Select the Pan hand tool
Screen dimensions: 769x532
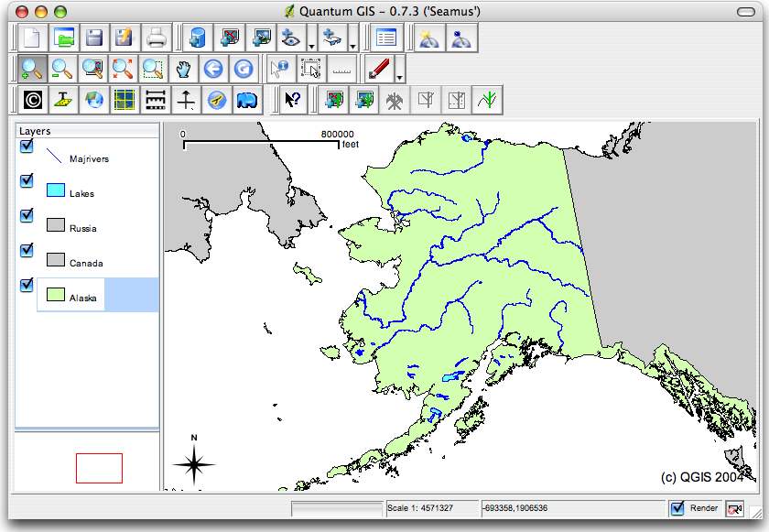pyautogui.click(x=183, y=69)
